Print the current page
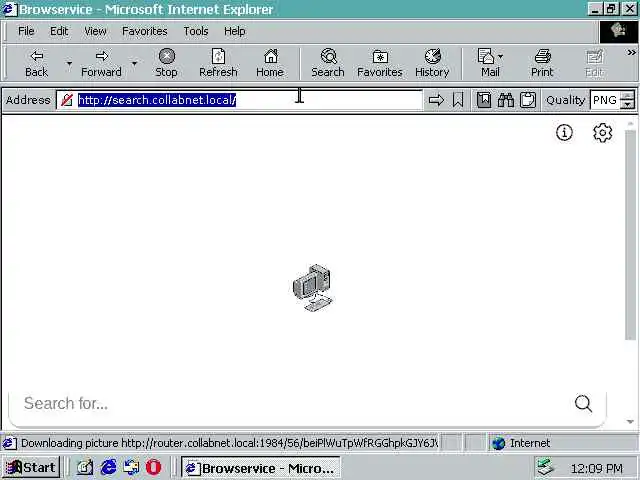The height and width of the screenshot is (480, 640). coord(542,63)
